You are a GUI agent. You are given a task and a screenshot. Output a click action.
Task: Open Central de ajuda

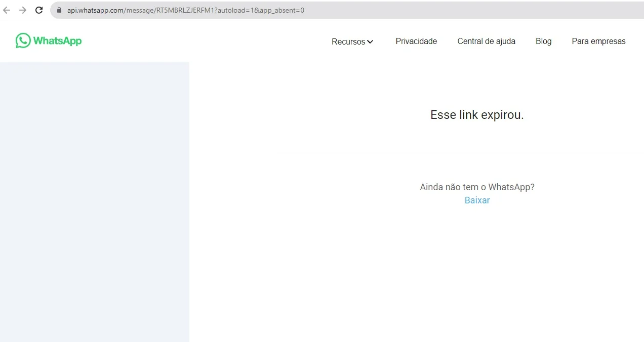(x=486, y=41)
